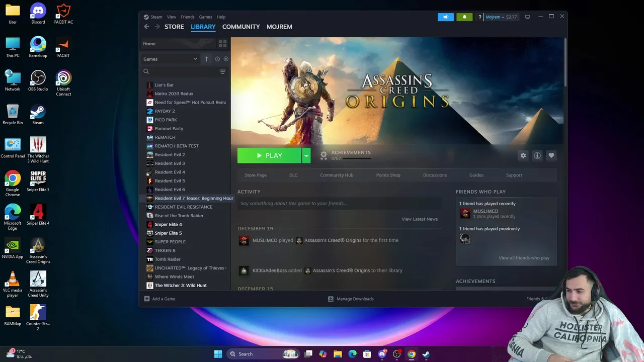Open Counter-Strike 2 desktop shortcut
The width and height of the screenshot is (644, 362).
tap(38, 317)
